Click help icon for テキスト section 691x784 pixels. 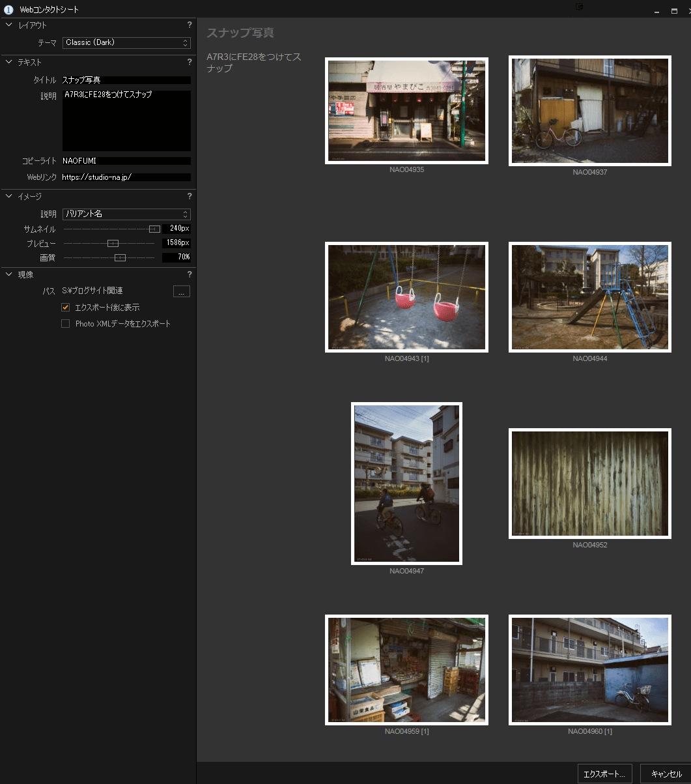coord(190,63)
